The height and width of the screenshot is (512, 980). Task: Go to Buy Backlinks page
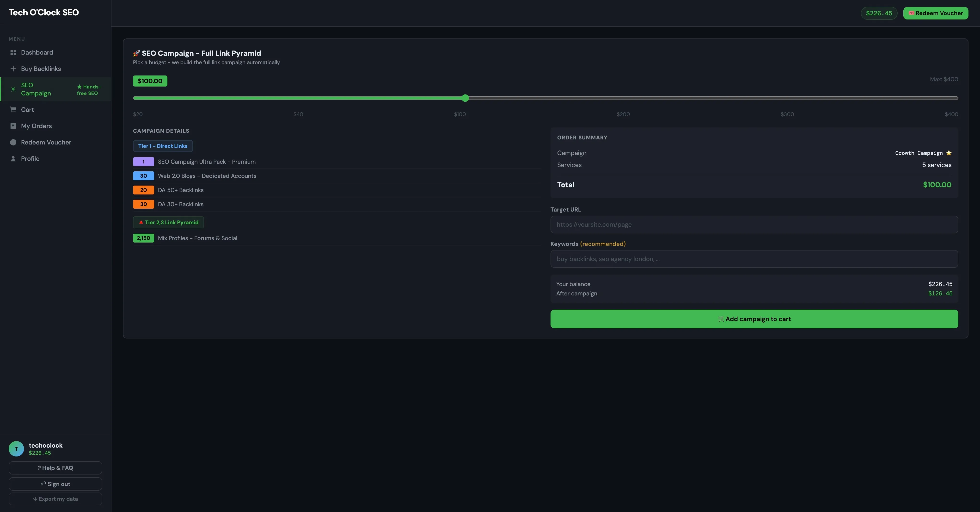coord(55,69)
